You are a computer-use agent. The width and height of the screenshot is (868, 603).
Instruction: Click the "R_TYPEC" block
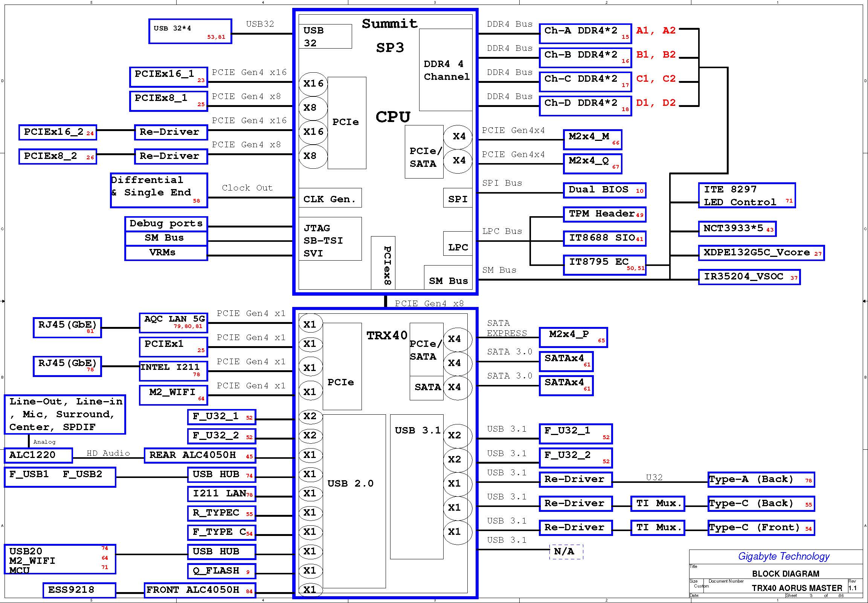pyautogui.click(x=222, y=513)
